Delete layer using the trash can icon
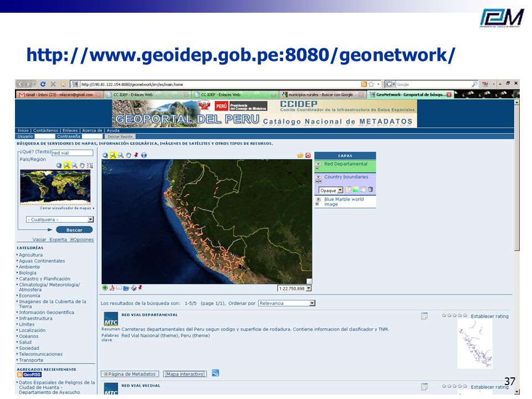 coord(371,190)
